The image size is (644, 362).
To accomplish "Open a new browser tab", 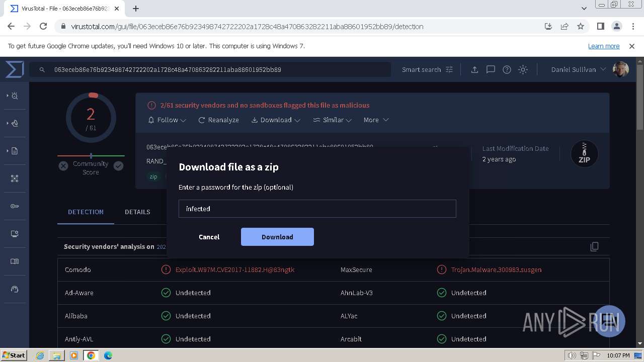I will click(x=136, y=8).
